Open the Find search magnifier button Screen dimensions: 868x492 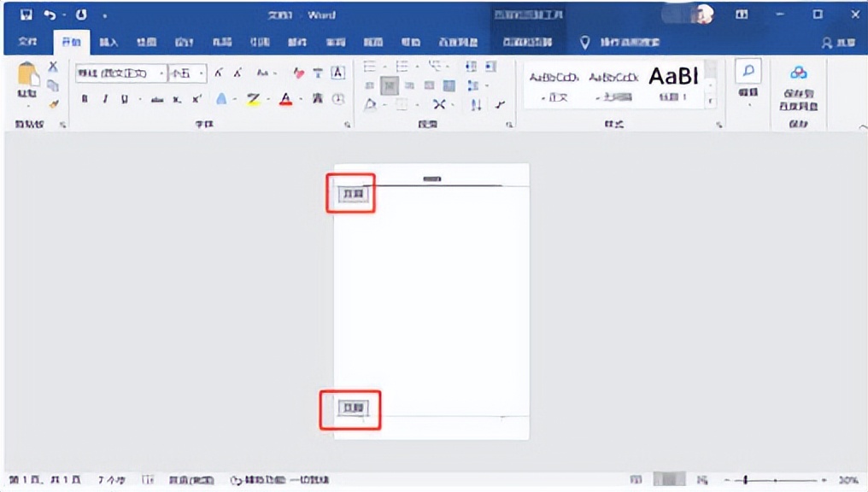click(x=748, y=72)
